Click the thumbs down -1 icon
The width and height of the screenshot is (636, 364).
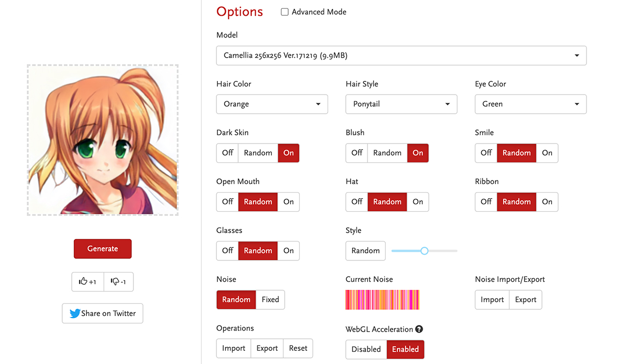click(x=115, y=282)
